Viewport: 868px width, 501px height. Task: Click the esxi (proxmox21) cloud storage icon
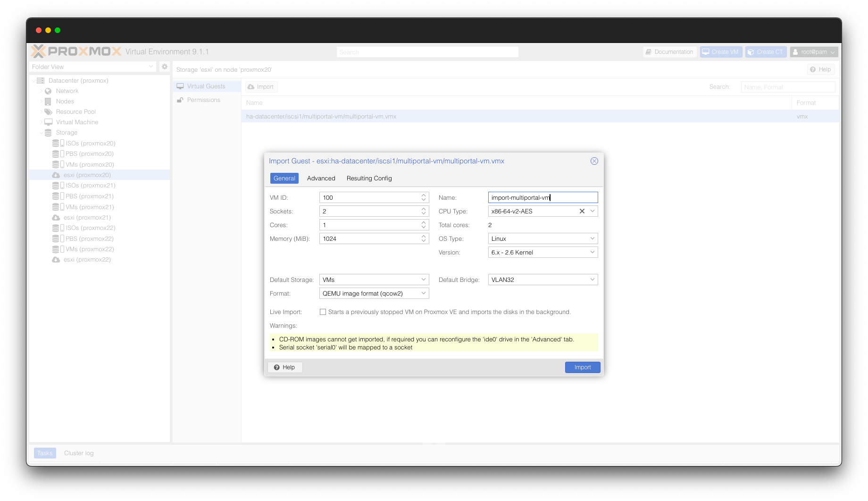[56, 218]
